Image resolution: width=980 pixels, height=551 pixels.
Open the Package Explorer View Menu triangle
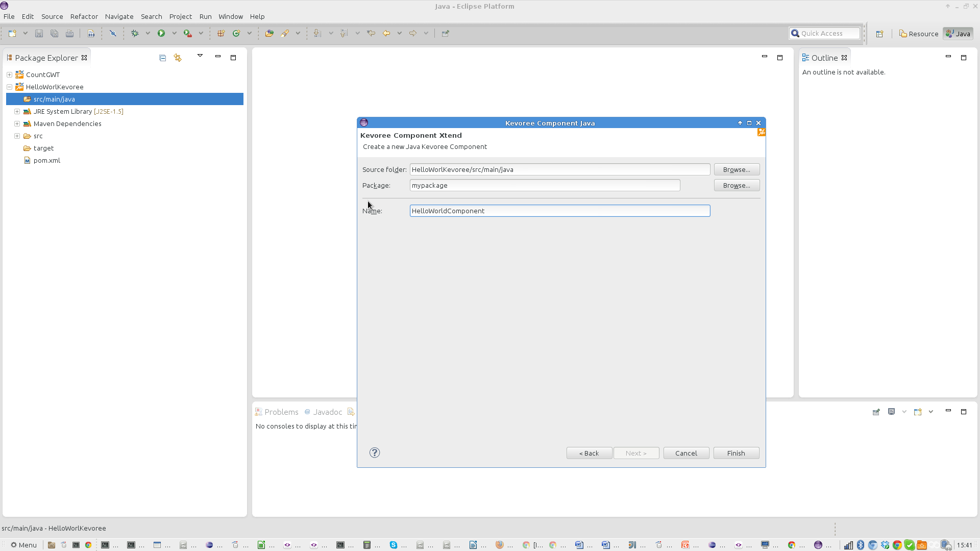(200, 56)
